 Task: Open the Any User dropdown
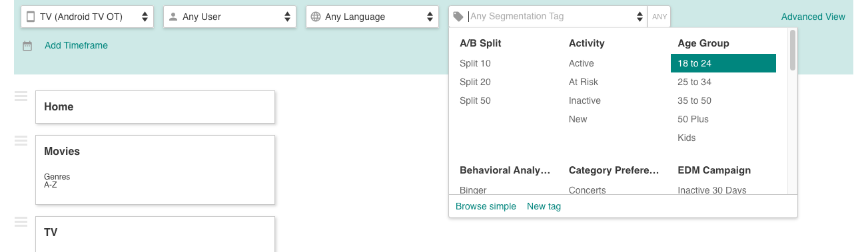point(230,17)
